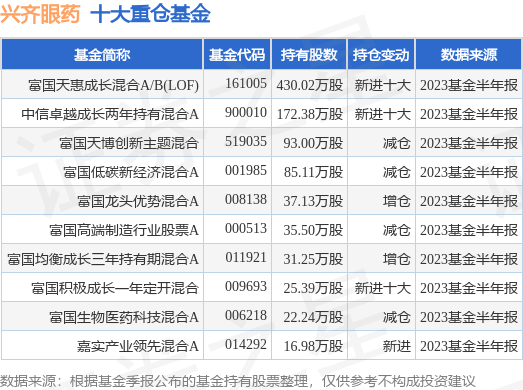Click fund code 008138
The image size is (523, 390).
point(246,200)
